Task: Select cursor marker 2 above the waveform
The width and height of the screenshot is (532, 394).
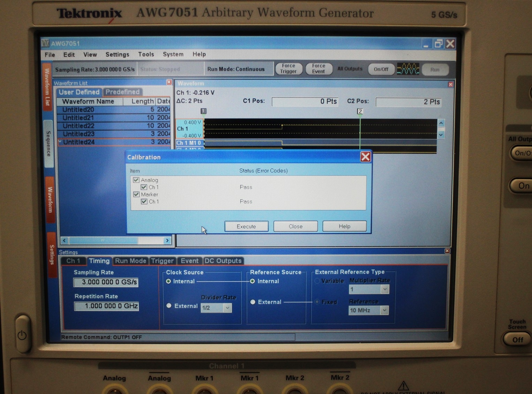Action: pos(360,111)
